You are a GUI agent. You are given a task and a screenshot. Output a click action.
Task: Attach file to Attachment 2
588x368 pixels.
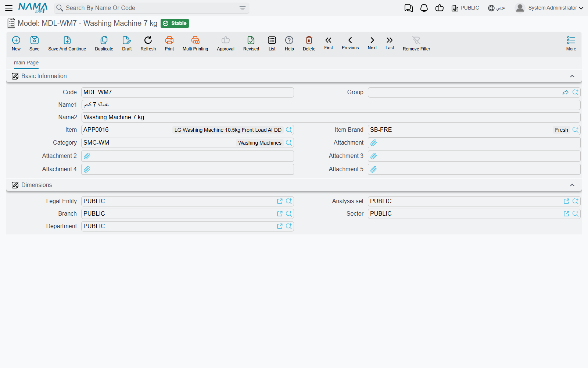tap(87, 156)
